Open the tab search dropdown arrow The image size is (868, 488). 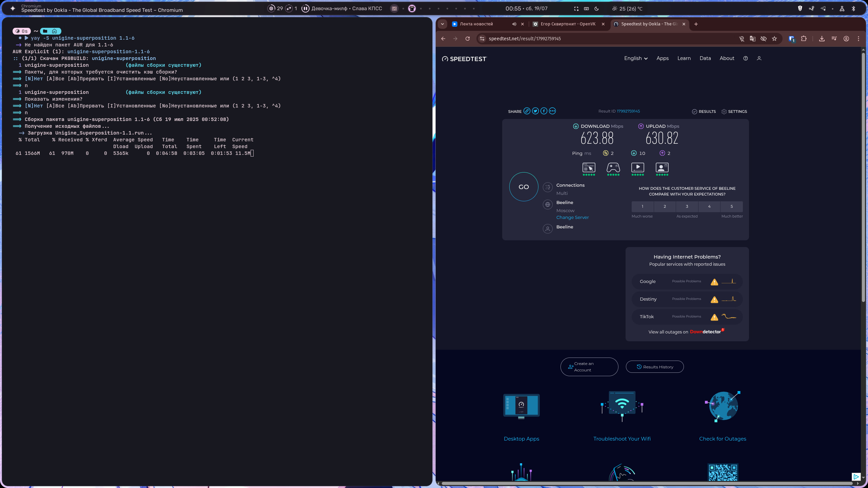(442, 24)
